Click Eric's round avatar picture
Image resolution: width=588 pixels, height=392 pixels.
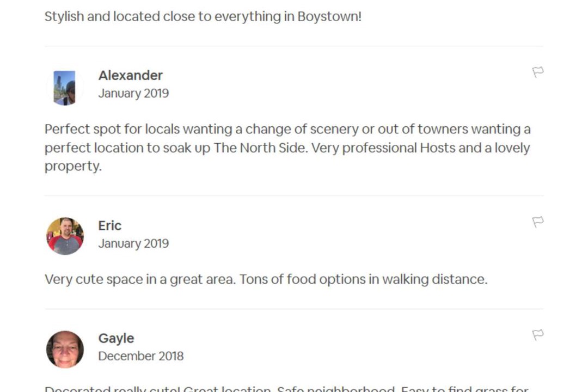click(65, 236)
